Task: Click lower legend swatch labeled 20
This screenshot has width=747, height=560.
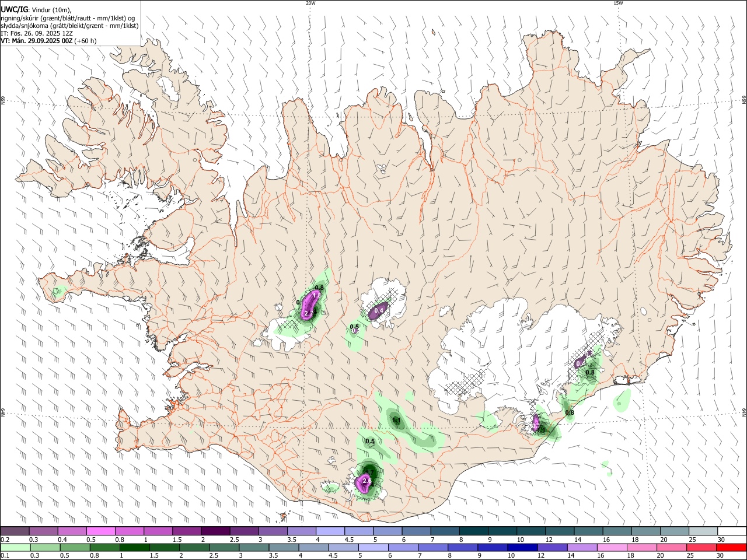Action: pos(672,547)
